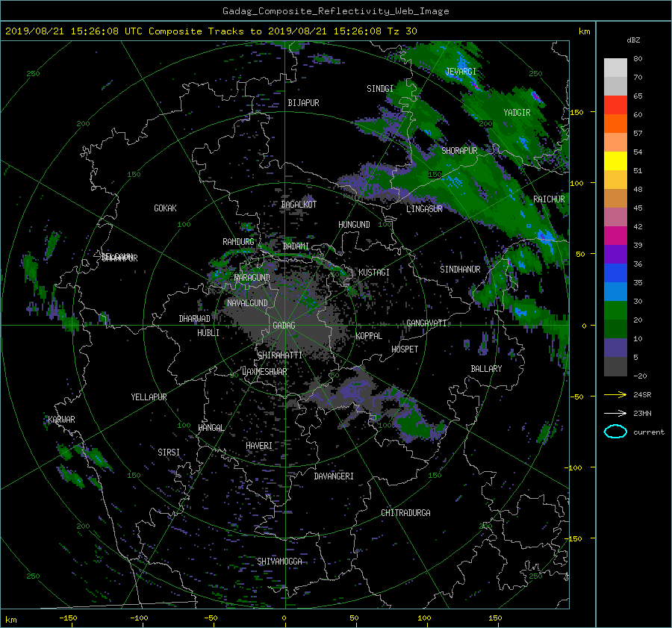
Task: Click the SIRSI city label
Action: click(x=169, y=453)
